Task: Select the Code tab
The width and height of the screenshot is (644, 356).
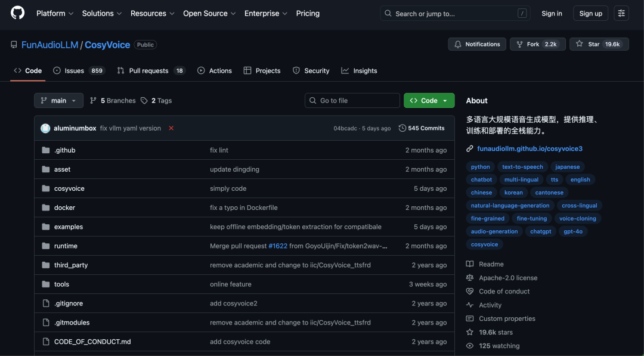Action: (28, 70)
